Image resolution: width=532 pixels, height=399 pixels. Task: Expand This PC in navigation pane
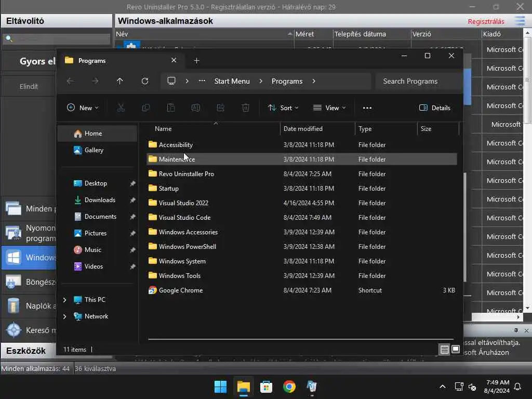(65, 300)
